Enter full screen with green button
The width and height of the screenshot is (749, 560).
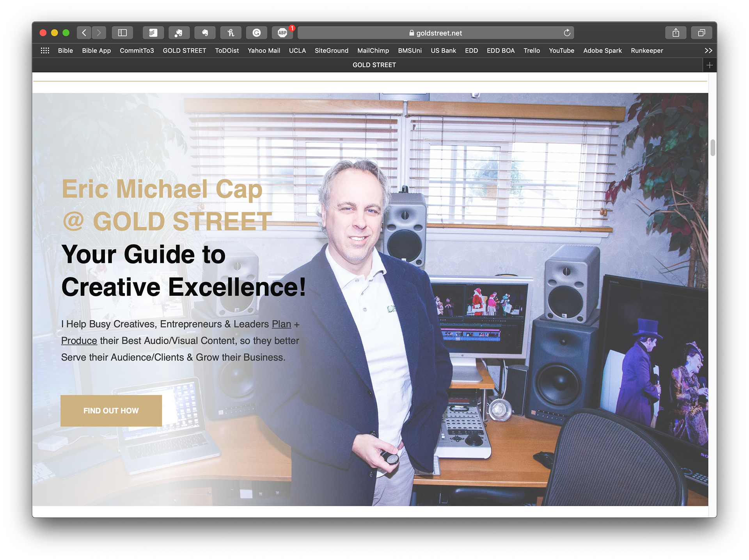(x=66, y=33)
